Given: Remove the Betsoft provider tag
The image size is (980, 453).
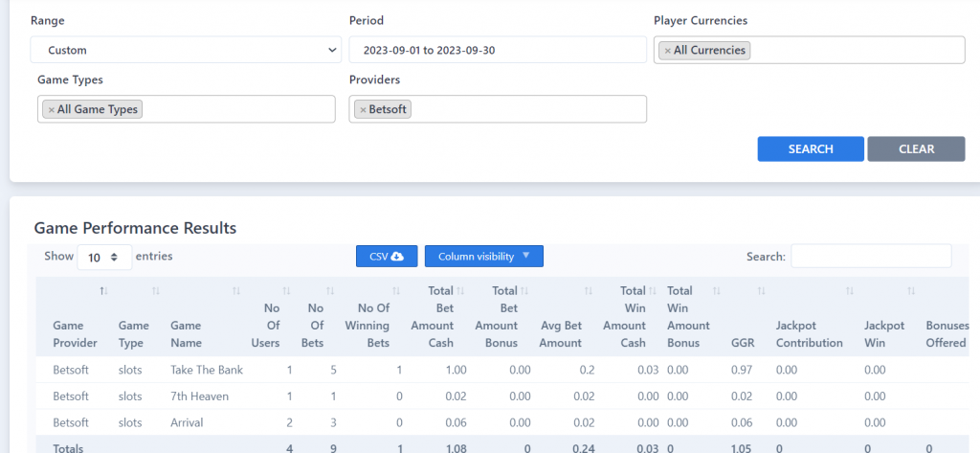Looking at the screenshot, I should [363, 110].
